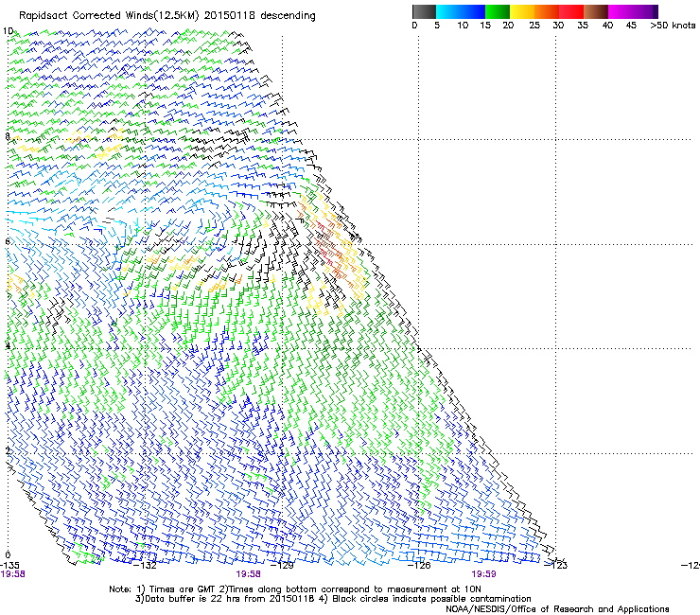Click the longitude label '-123'
700x615 pixels.
[556, 566]
